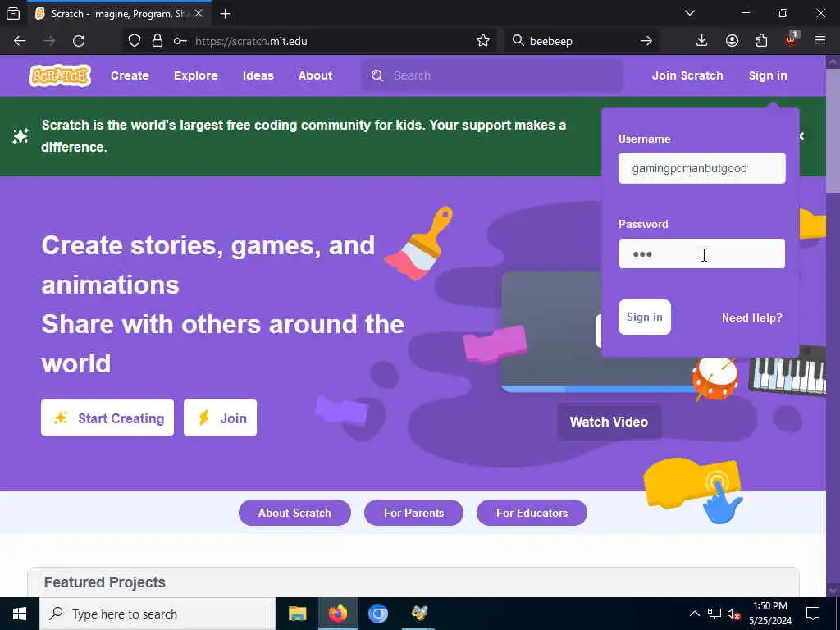Viewport: 840px width, 630px height.
Task: Open the bee icon app in taskbar
Action: [x=419, y=614]
